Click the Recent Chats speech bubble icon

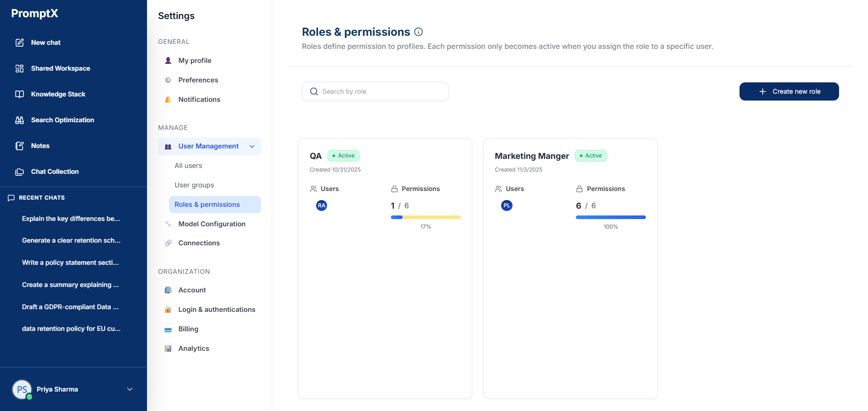[11, 198]
